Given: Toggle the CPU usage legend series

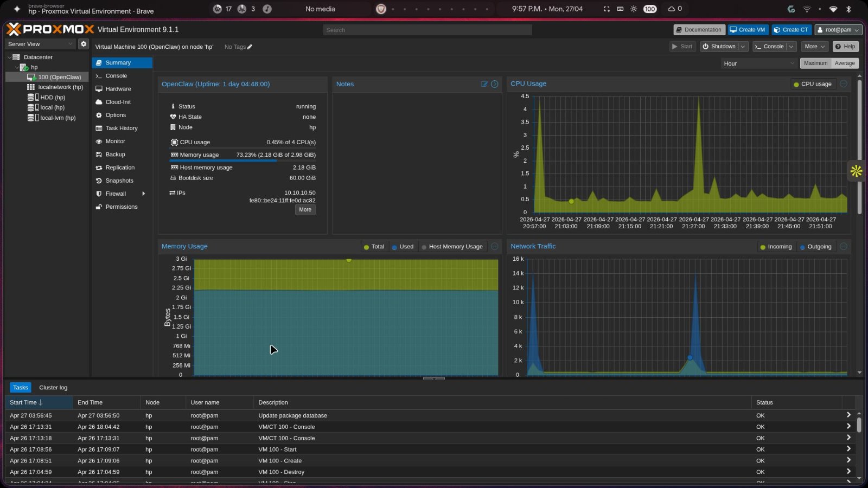Looking at the screenshot, I should 813,84.
